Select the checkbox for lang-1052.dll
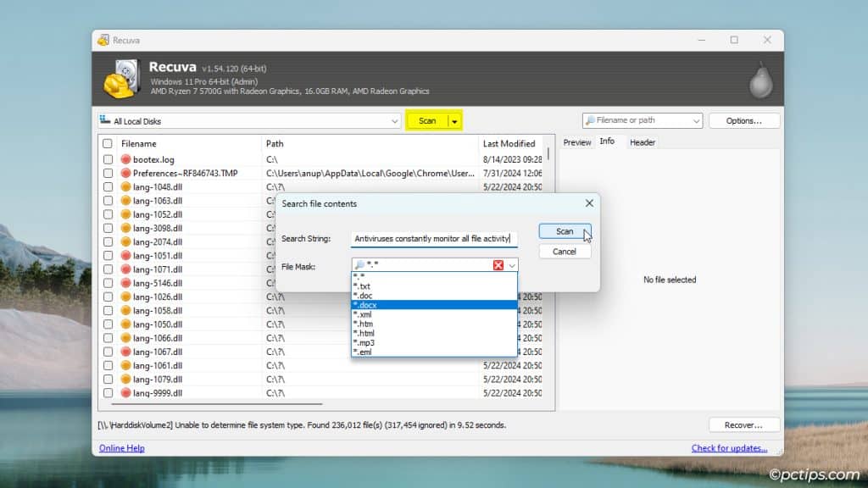This screenshot has width=868, height=488. pos(108,214)
